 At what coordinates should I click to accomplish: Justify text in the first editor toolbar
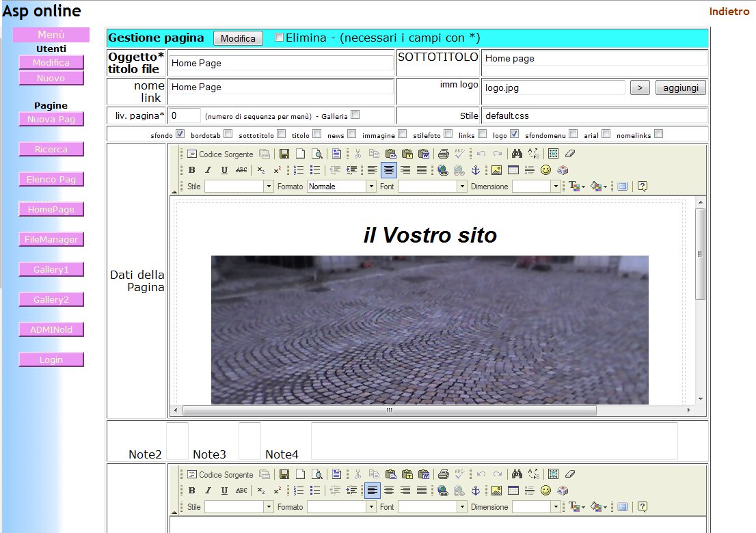(x=421, y=170)
